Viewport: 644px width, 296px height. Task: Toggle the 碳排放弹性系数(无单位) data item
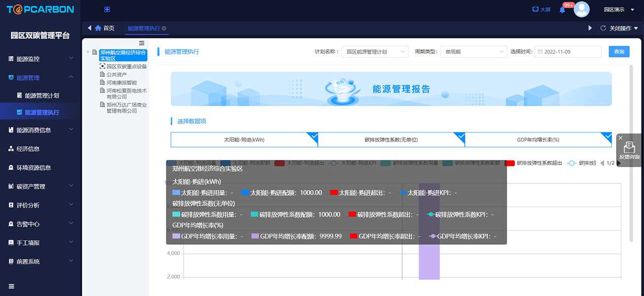pyautogui.click(x=391, y=140)
